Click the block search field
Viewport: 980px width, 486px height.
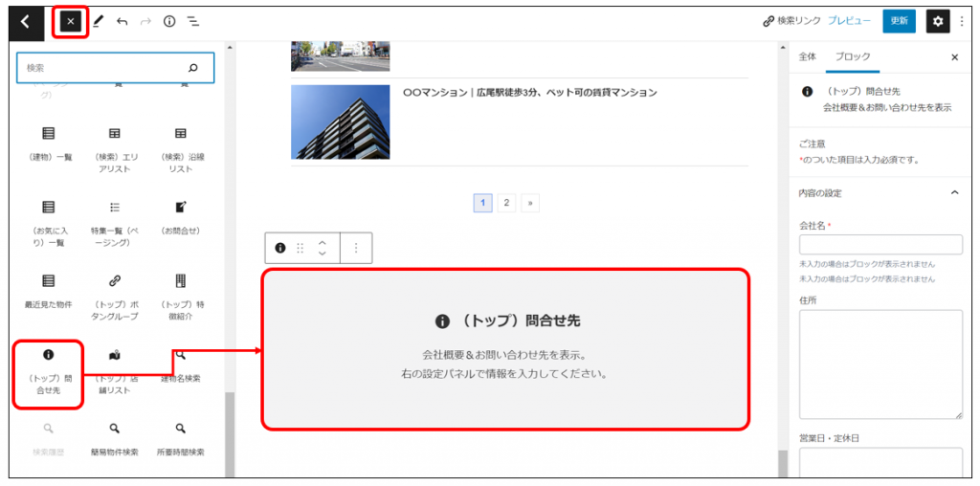(x=105, y=68)
